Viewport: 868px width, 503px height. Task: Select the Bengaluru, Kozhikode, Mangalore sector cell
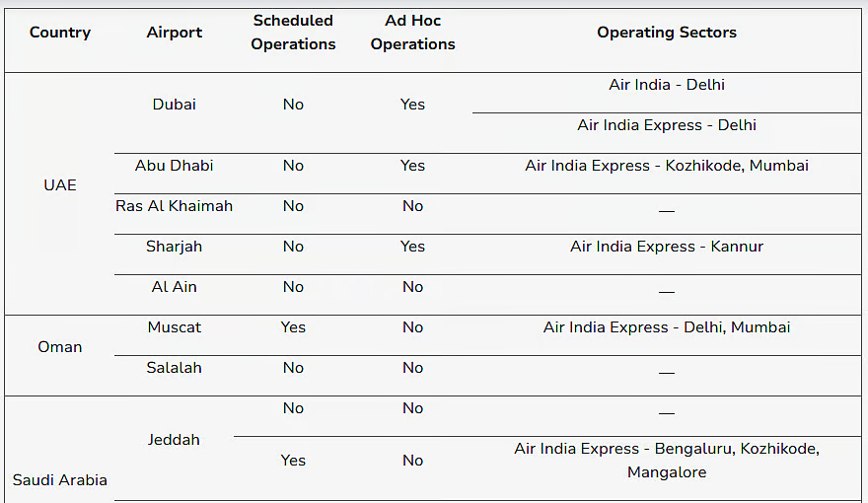pyautogui.click(x=667, y=461)
